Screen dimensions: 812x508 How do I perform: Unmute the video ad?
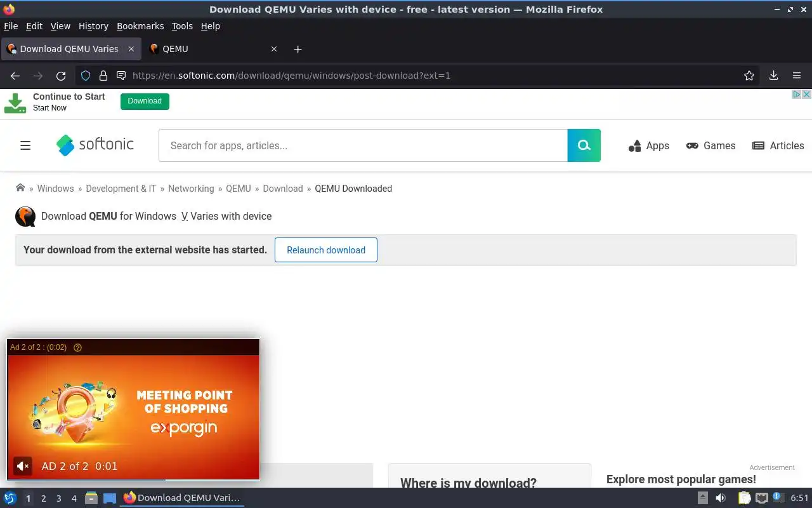pyautogui.click(x=23, y=466)
